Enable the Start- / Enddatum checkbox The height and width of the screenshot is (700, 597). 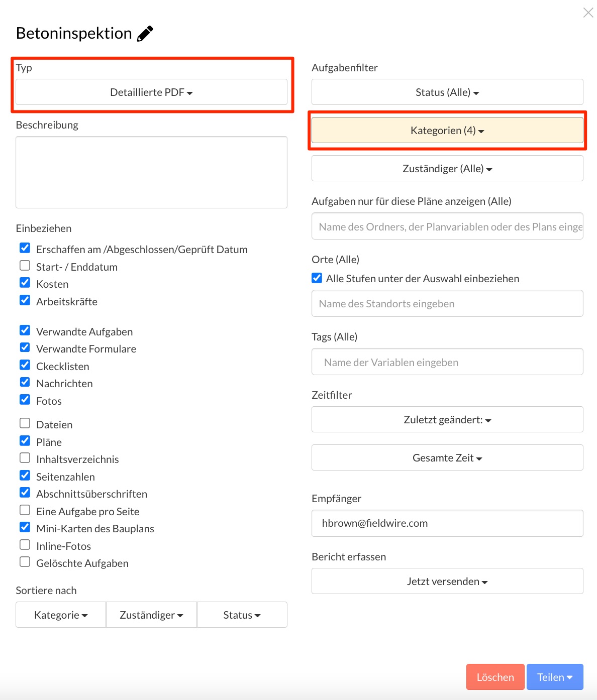pos(25,265)
